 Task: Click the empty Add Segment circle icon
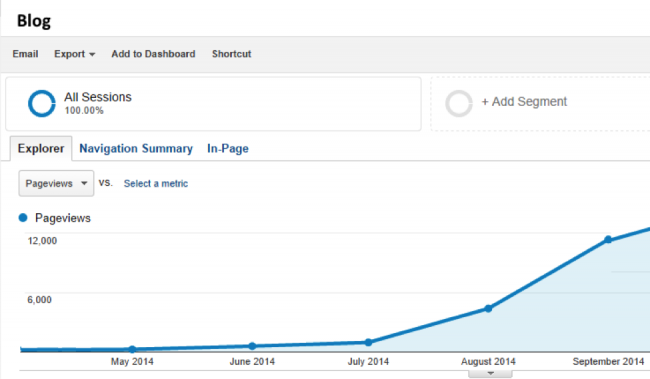(458, 103)
